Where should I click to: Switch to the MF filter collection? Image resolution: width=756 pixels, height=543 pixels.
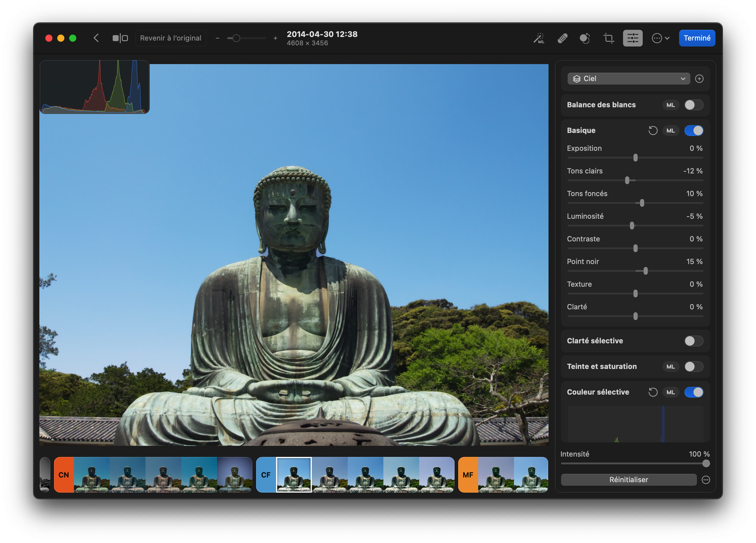468,475
